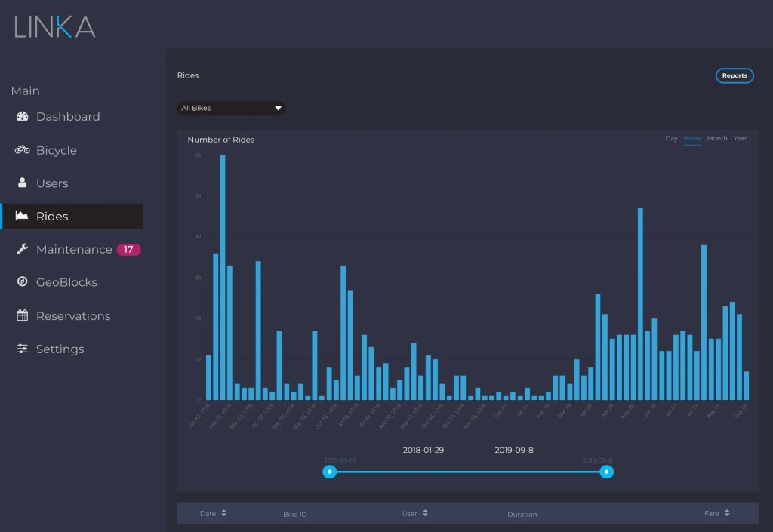Image resolution: width=773 pixels, height=532 pixels.
Task: Click the Maintenance wrench icon
Action: pos(22,250)
